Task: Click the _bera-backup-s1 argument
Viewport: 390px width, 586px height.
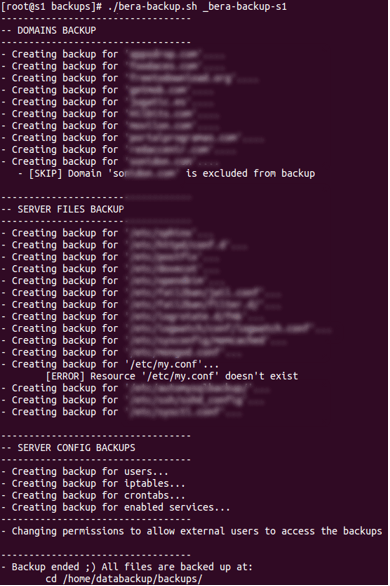Action: (x=244, y=7)
